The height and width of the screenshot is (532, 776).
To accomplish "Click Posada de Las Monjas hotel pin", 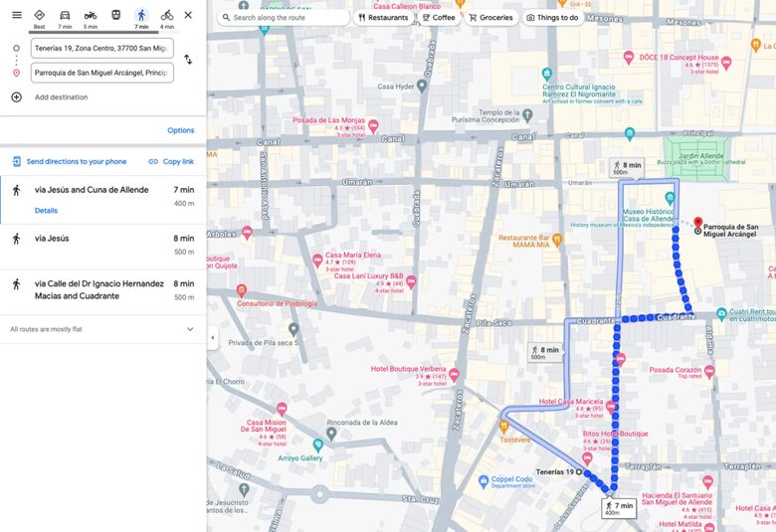I will tap(374, 125).
